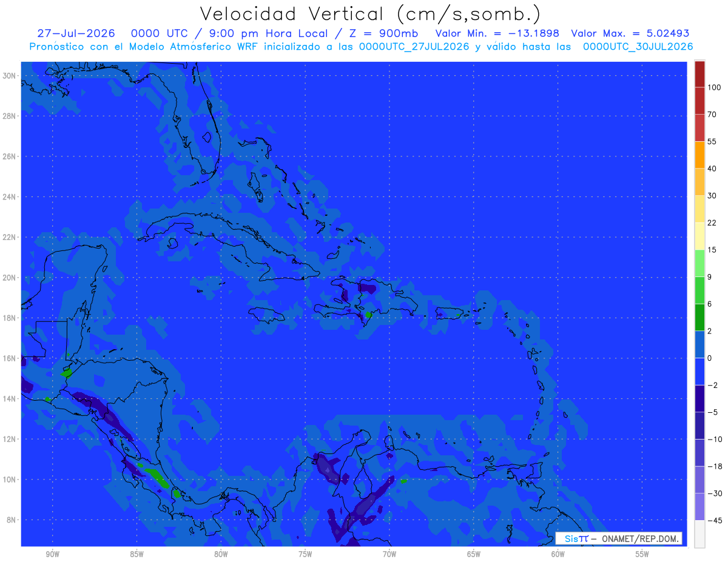Viewport: 728px width, 562px height.
Task: Click the longitude label '75W'
Action: click(x=305, y=555)
